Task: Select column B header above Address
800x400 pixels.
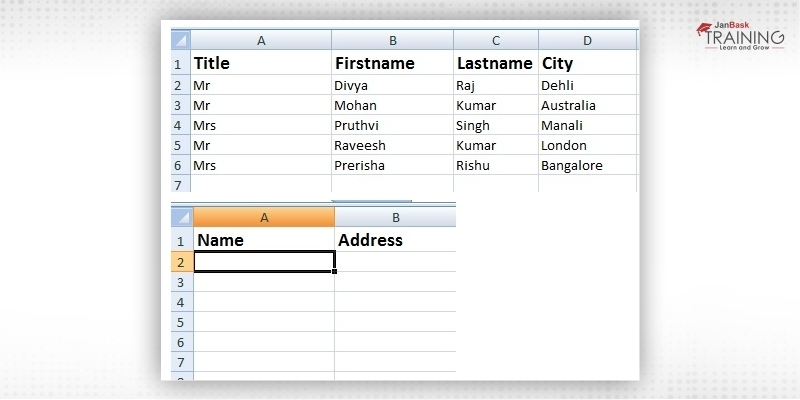Action: click(395, 217)
